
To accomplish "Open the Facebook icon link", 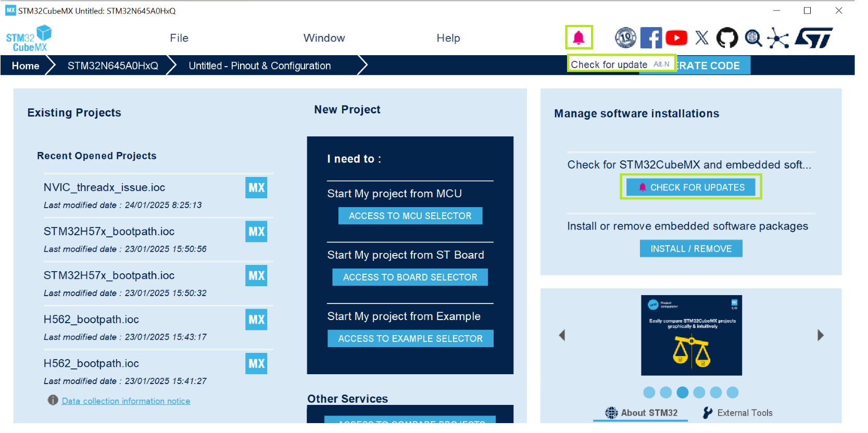I will coord(651,38).
